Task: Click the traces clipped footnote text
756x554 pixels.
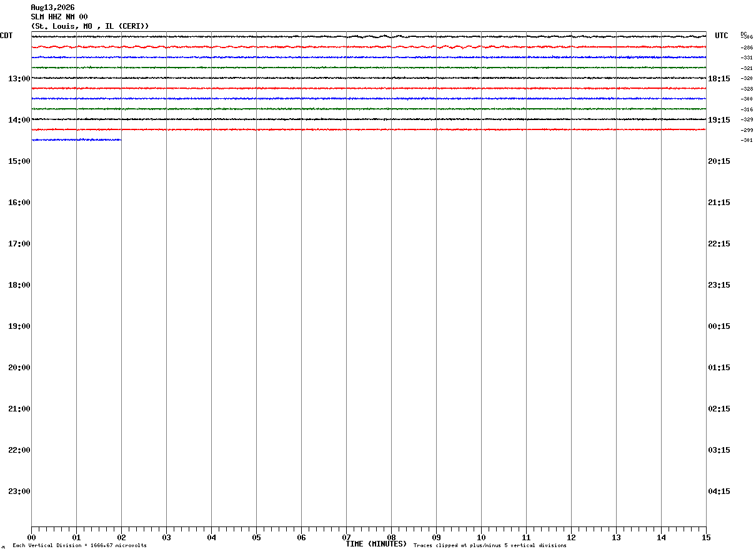Action: [x=490, y=546]
